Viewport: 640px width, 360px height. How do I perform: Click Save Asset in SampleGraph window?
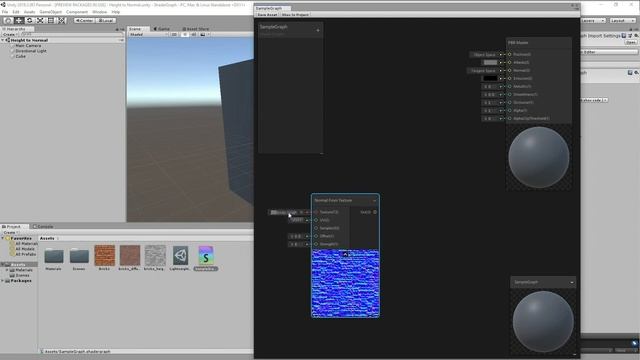pos(267,15)
